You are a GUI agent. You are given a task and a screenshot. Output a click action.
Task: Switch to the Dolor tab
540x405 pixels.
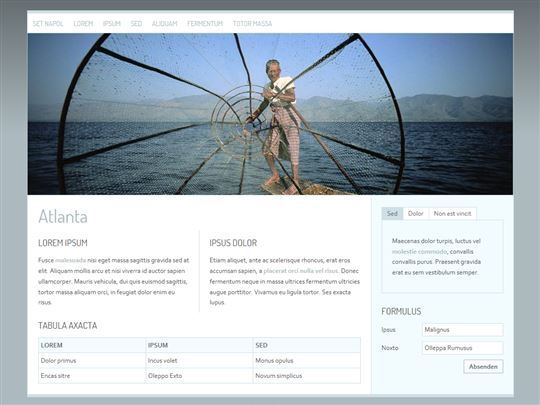pyautogui.click(x=416, y=214)
